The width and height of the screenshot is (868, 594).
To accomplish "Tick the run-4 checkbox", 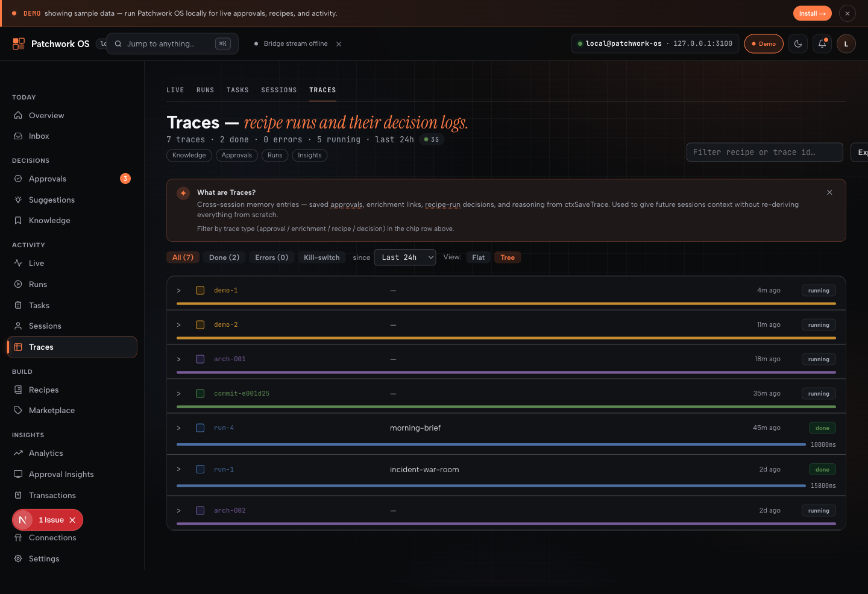I will 200,428.
